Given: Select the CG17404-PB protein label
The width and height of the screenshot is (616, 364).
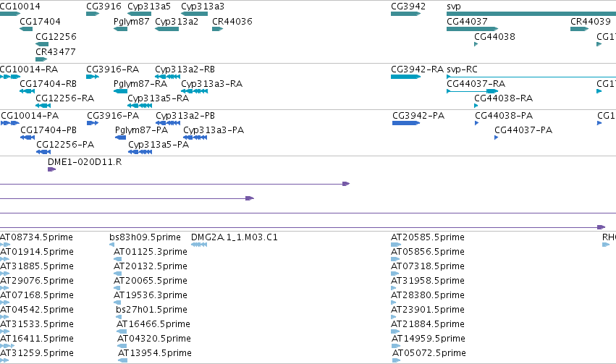Looking at the screenshot, I should point(48,130).
